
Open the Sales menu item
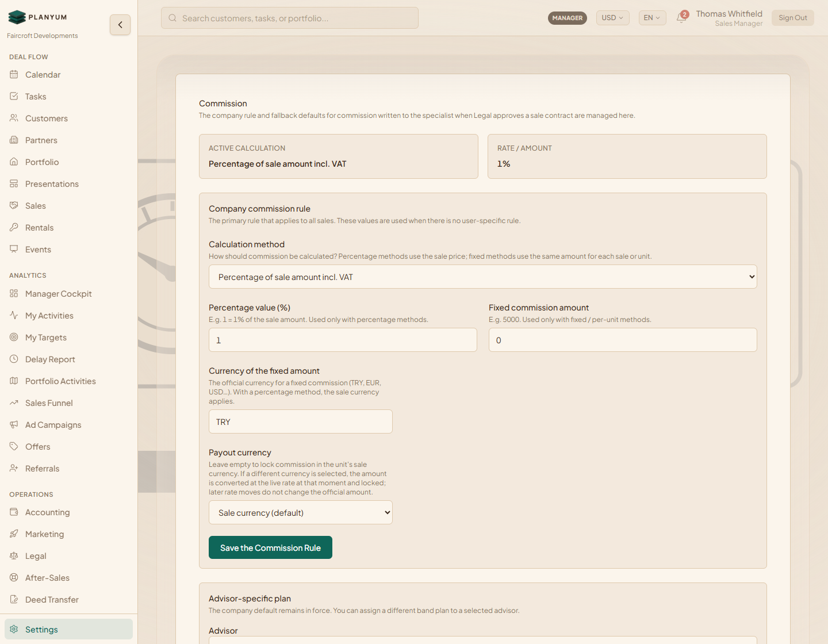[68, 206]
